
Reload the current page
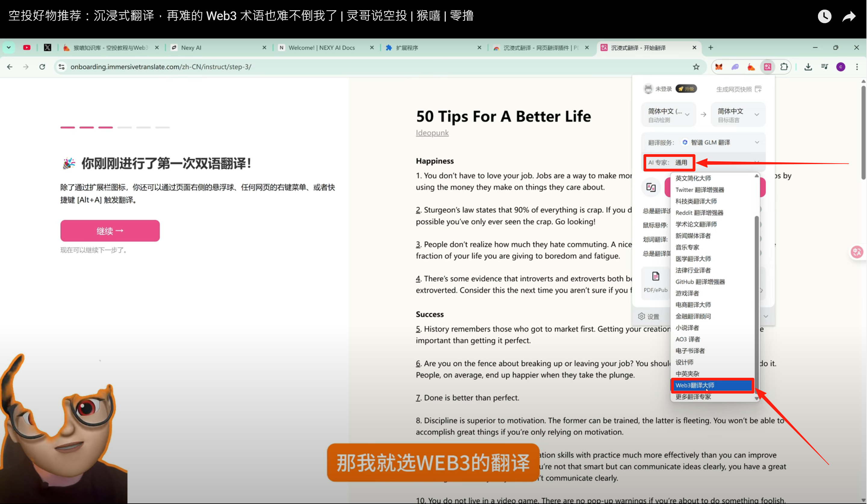coord(42,67)
